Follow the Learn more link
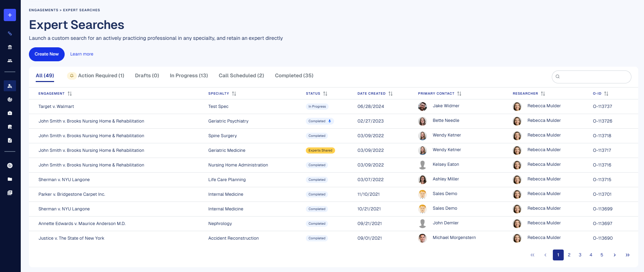Image resolution: width=644 pixels, height=272 pixels. 82,54
